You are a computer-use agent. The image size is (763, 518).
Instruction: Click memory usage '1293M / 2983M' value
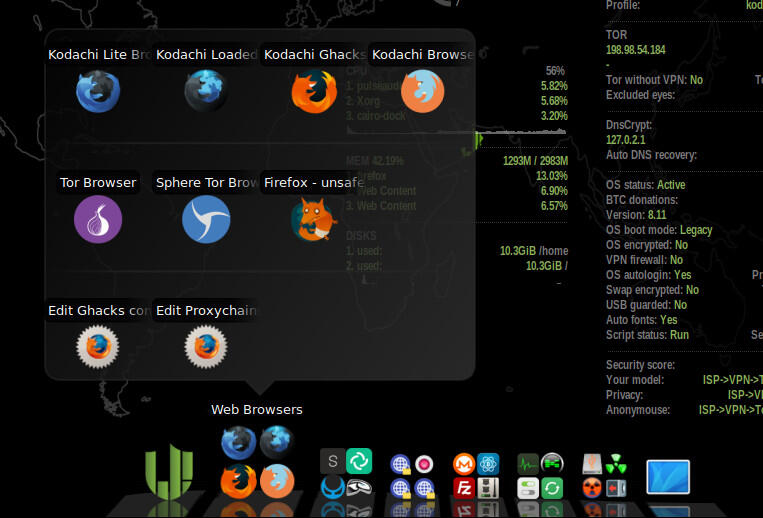(x=535, y=161)
